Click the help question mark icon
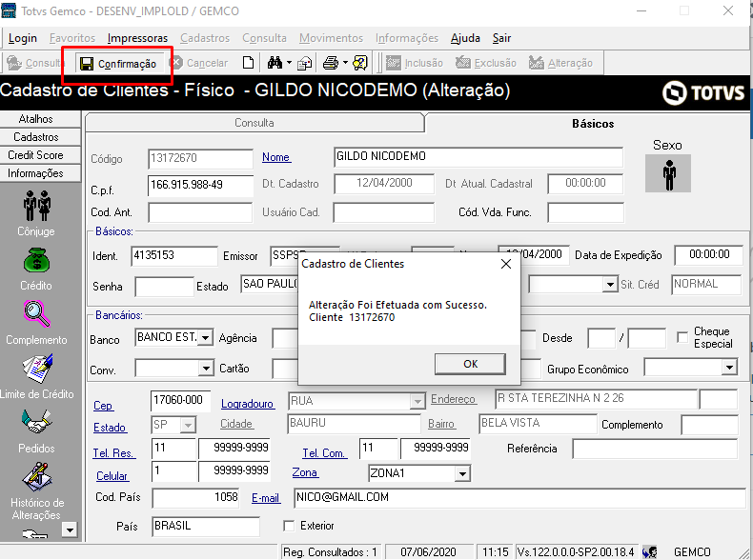 [360, 63]
